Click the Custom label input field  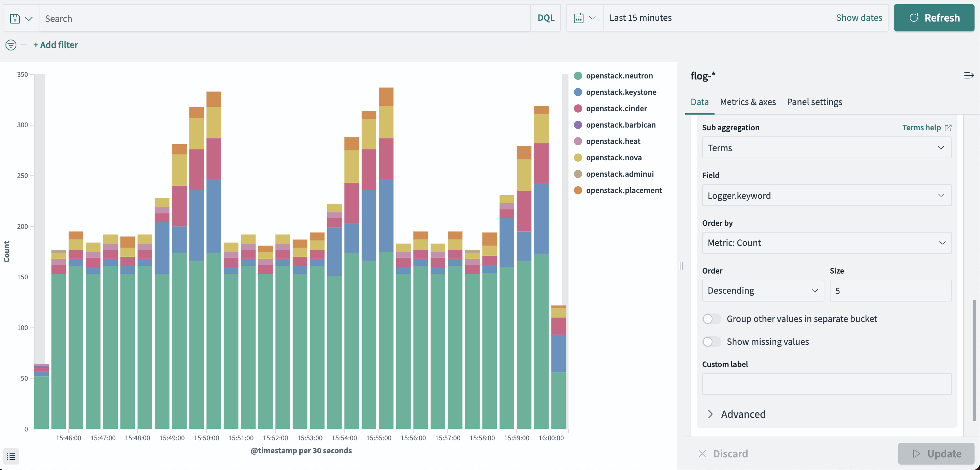[x=826, y=384]
